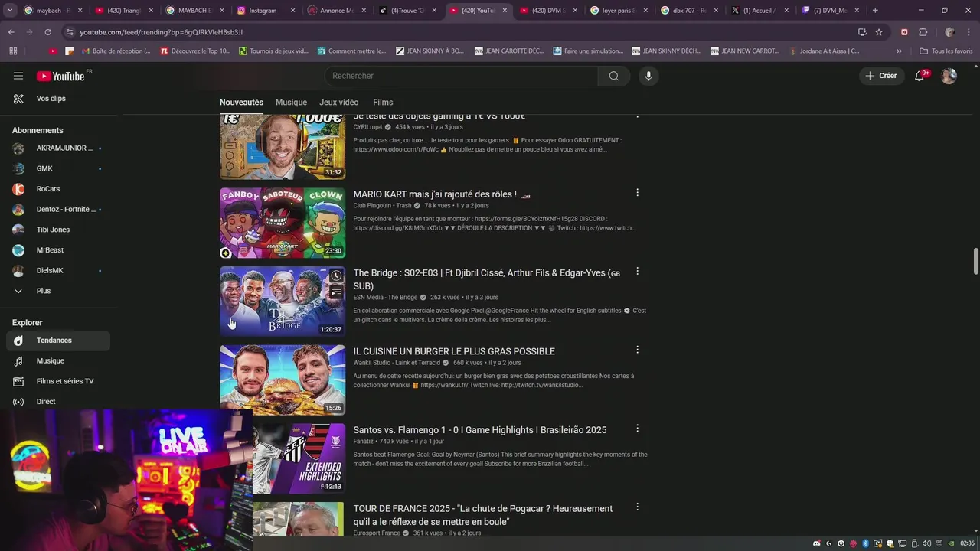Reload the page with refresh icon
980x551 pixels.
pos(47,32)
